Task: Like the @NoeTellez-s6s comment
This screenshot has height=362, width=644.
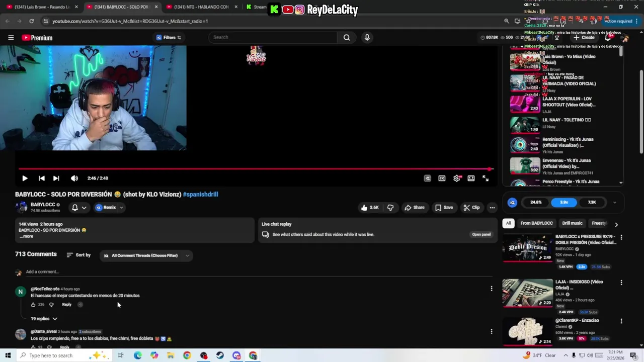Action: coord(33,305)
